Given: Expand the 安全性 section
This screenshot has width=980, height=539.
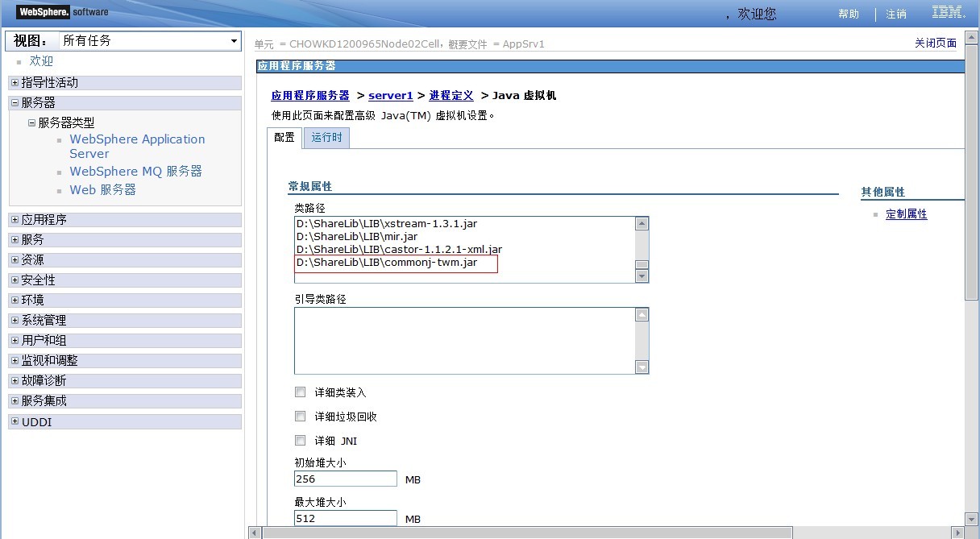Looking at the screenshot, I should 15,280.
